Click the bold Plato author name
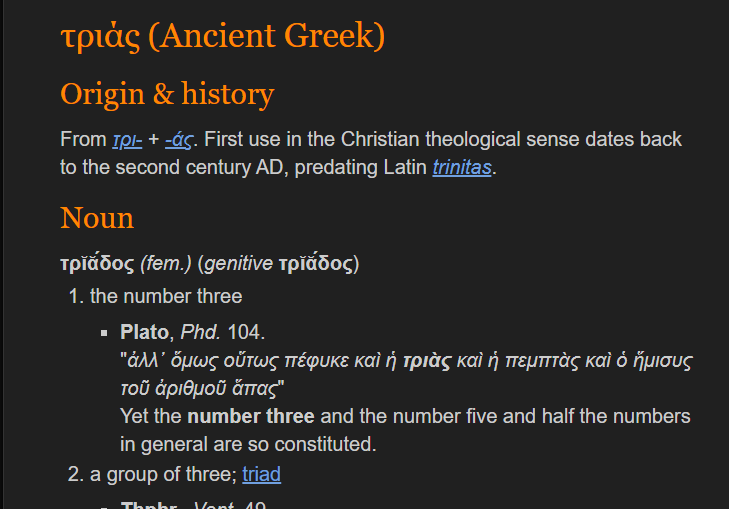 click(x=144, y=332)
